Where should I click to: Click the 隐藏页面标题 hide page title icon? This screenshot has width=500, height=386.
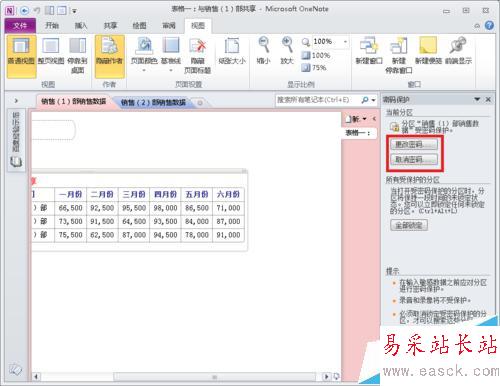click(197, 56)
